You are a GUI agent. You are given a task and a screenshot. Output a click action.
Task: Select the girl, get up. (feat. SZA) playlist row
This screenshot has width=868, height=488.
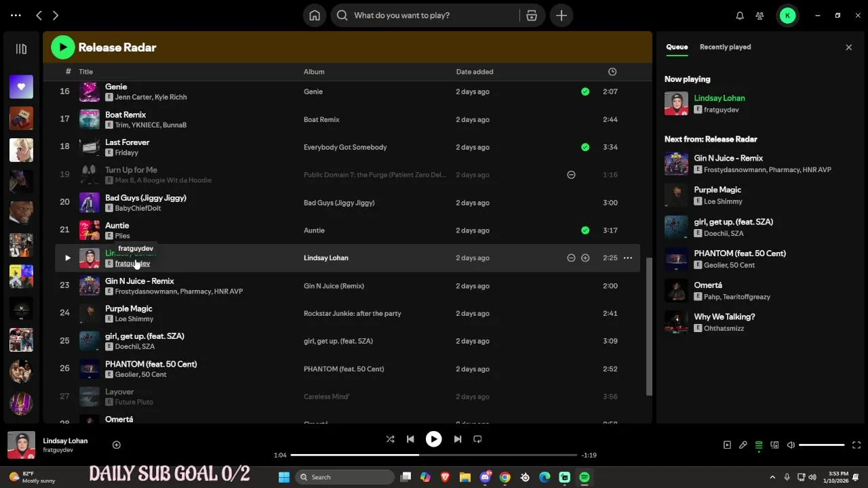[347, 341]
